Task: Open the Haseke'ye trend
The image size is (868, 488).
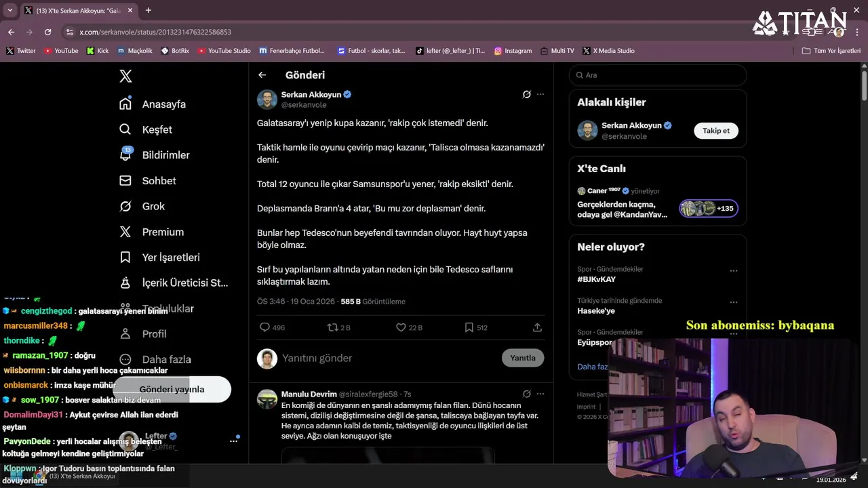Action: [595, 311]
